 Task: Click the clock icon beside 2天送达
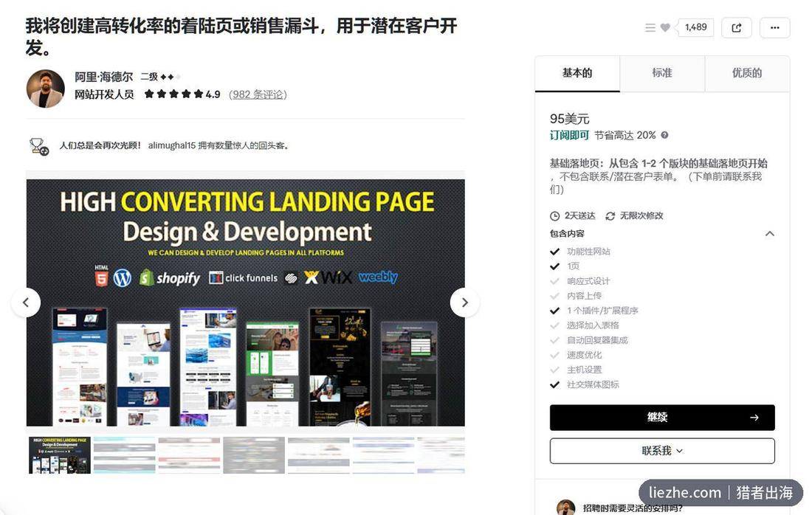(x=554, y=216)
